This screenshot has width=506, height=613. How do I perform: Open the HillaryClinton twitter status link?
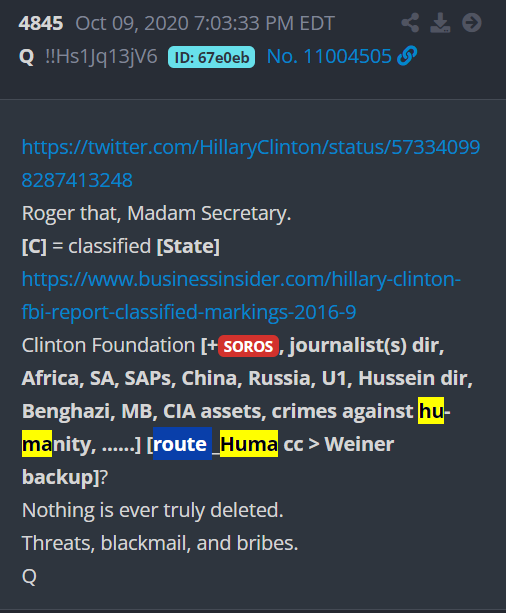(x=251, y=163)
